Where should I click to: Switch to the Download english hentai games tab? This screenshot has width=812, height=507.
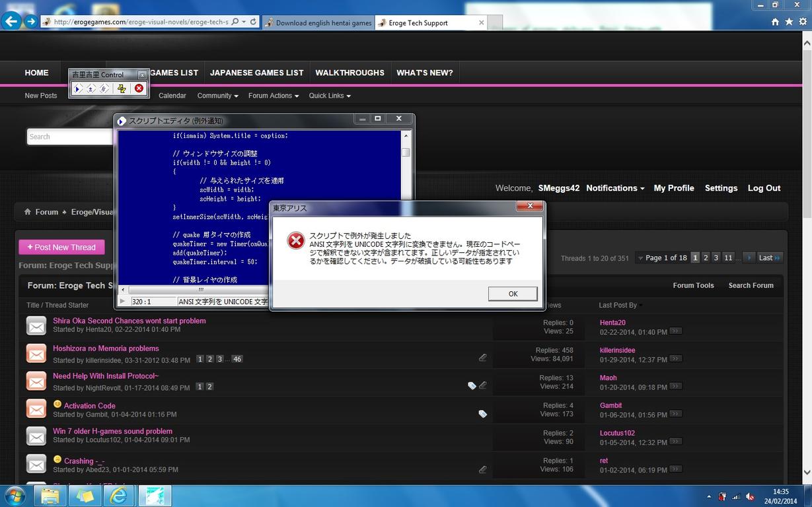coord(318,22)
